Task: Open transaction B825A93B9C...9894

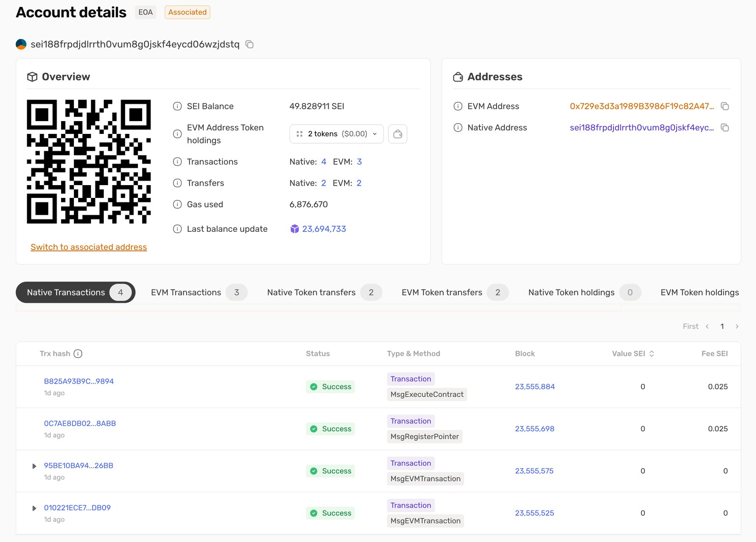Action: (79, 381)
